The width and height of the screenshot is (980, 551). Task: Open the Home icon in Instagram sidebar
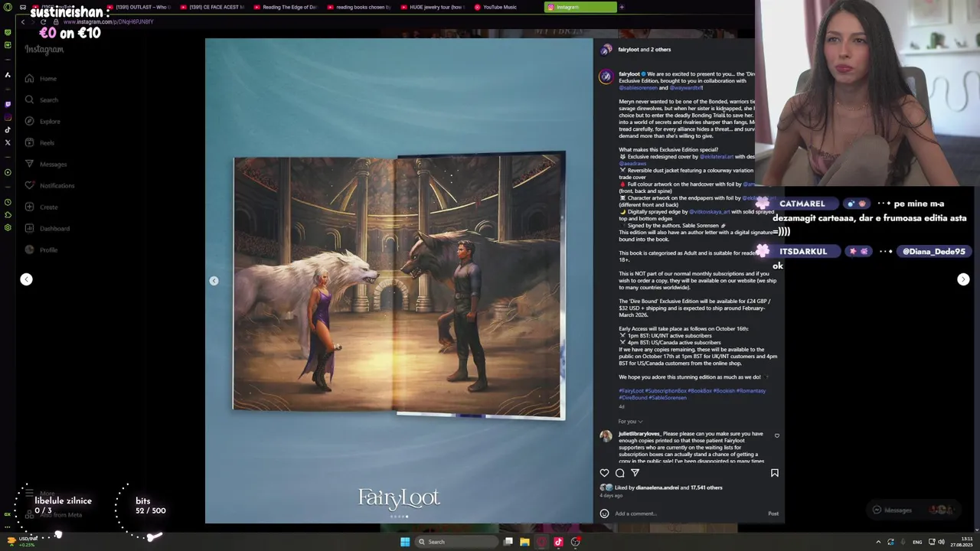(x=29, y=79)
